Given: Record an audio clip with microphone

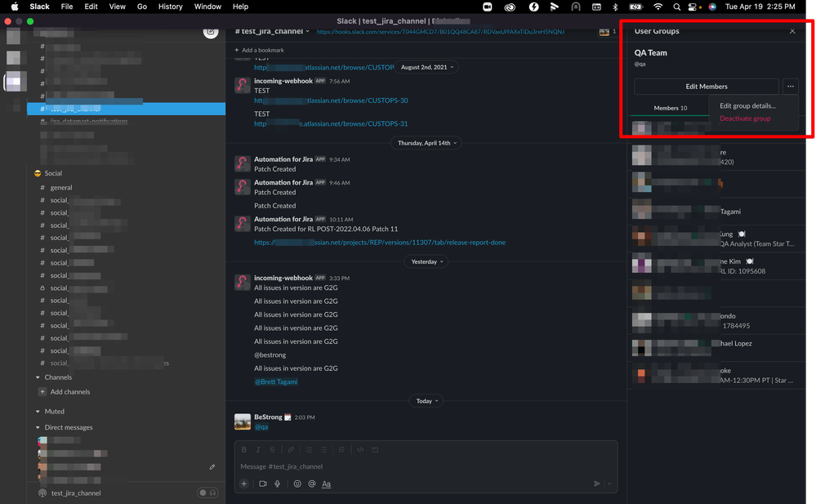Looking at the screenshot, I should tap(278, 484).
